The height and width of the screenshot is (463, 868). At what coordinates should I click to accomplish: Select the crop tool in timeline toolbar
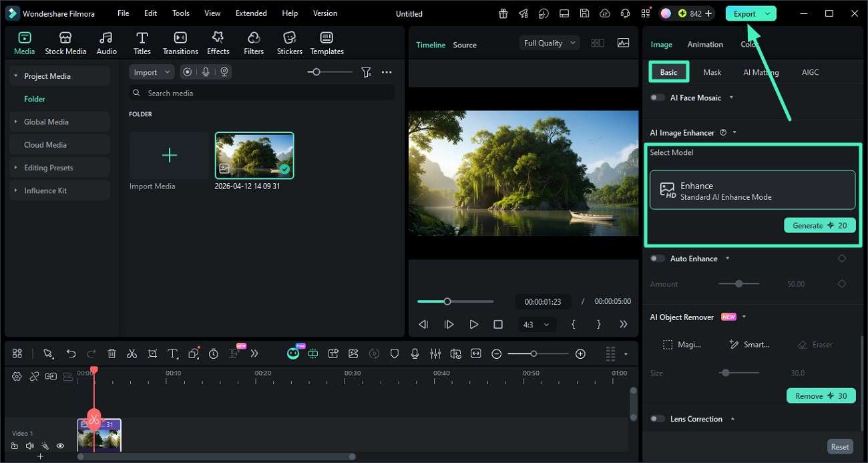[x=152, y=353]
